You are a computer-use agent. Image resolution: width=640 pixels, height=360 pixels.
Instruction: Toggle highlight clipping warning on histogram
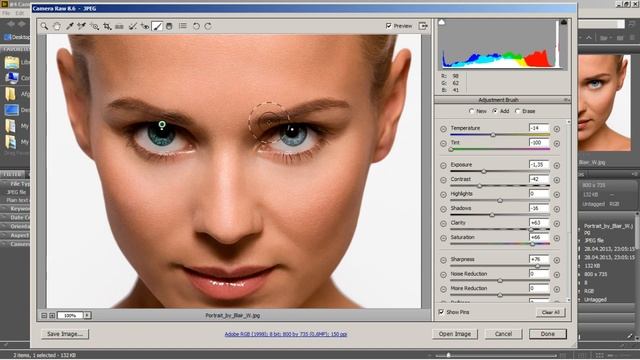pos(564,22)
